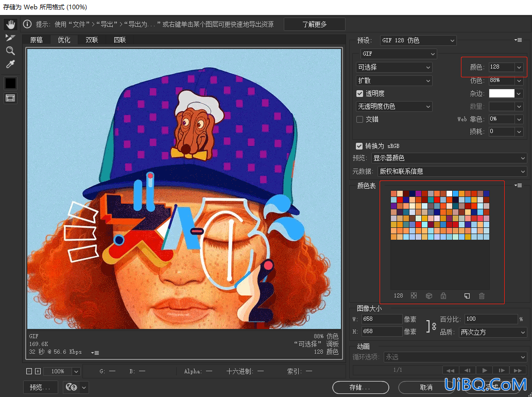Expand the 损耗 lossy value dropdown
Viewport: 532px width, 397px height.
point(519,132)
